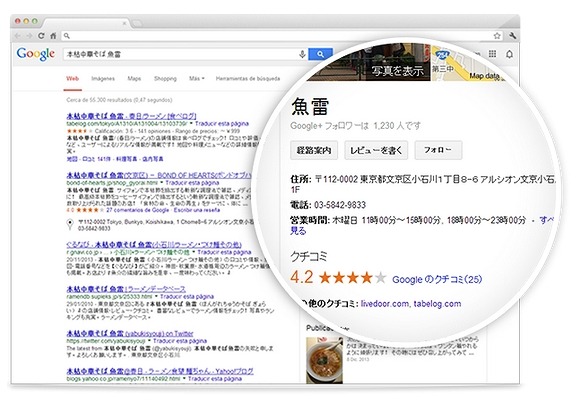Open the notifications bell icon
Viewport: 578px width, 400px height.
pyautogui.click(x=509, y=54)
